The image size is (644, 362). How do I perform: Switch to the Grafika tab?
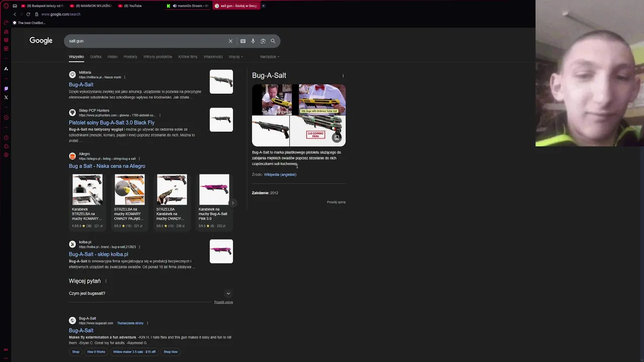point(96,57)
